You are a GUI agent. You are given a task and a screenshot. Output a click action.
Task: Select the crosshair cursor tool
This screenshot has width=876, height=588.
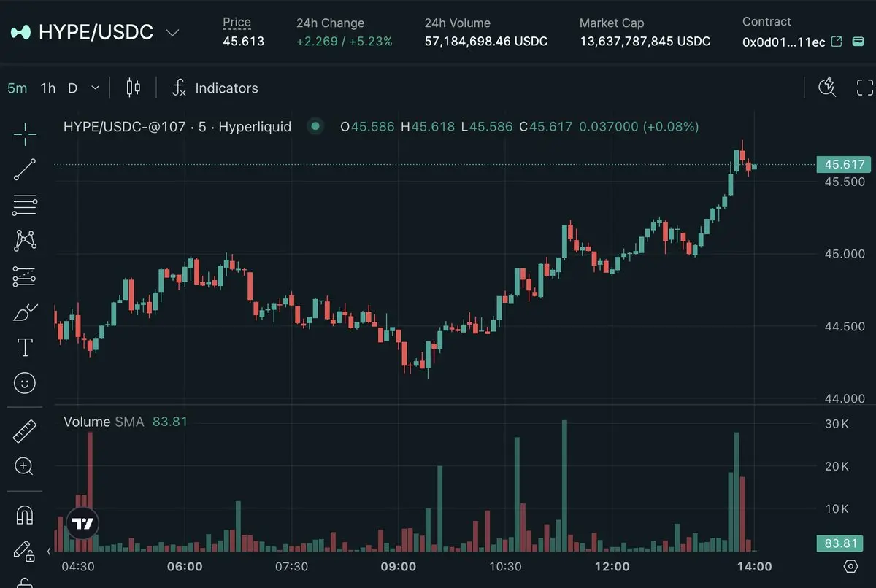[x=25, y=134]
